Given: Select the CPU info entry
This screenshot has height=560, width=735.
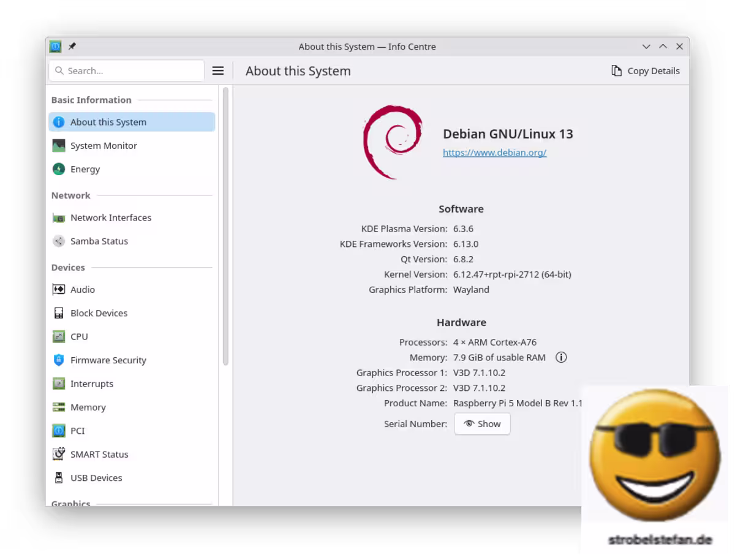Looking at the screenshot, I should tap(79, 337).
